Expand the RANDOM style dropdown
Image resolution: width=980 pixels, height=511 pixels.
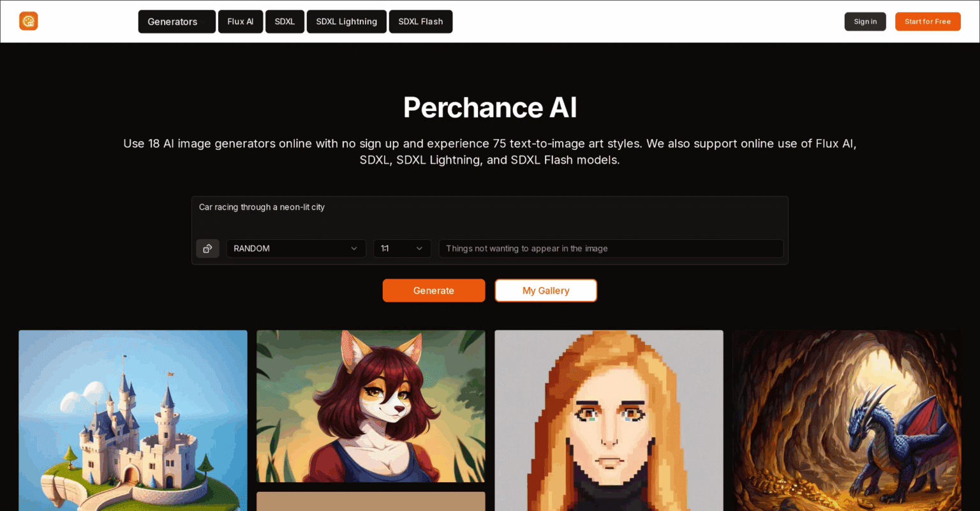coord(296,248)
